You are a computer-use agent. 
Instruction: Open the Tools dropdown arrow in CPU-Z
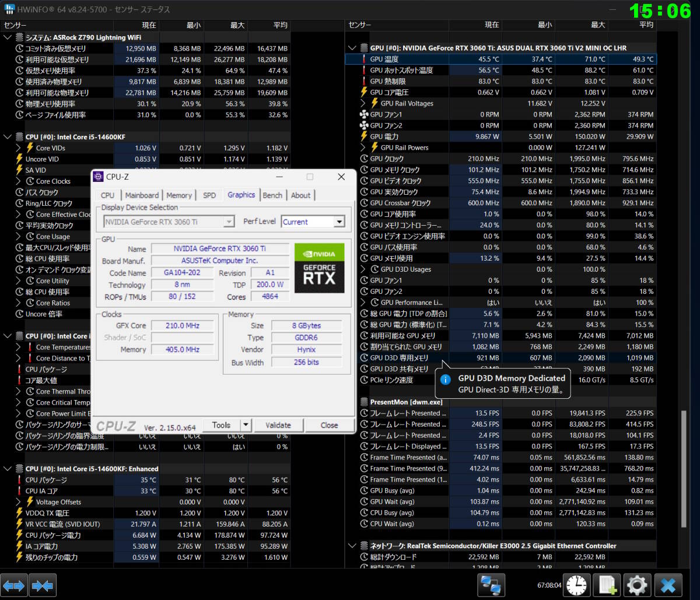point(246,425)
